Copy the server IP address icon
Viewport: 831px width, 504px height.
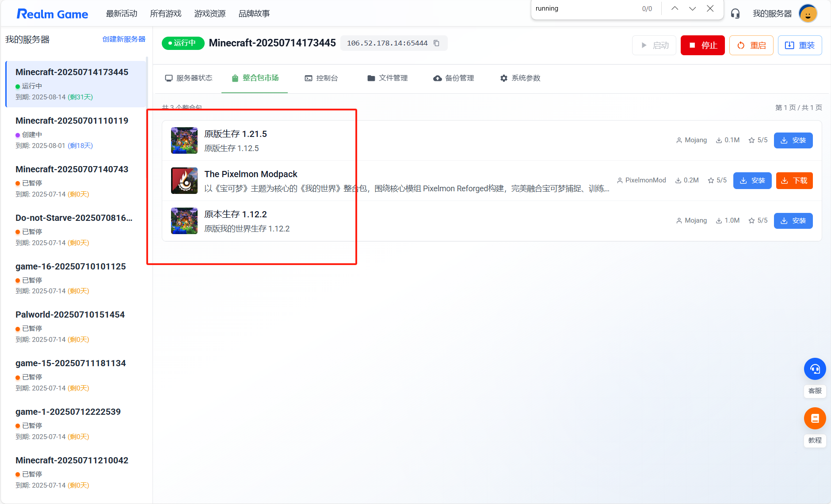coord(437,43)
